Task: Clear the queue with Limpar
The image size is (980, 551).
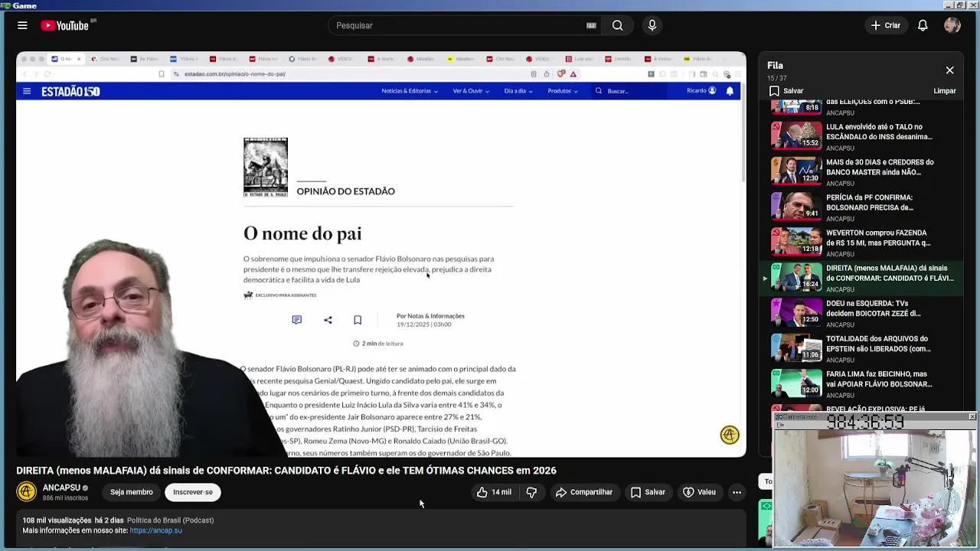Action: (x=944, y=91)
